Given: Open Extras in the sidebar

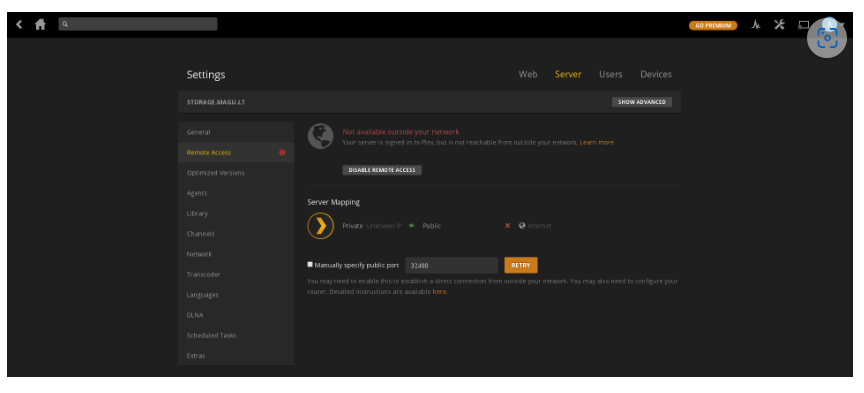Looking at the screenshot, I should pos(236,356).
